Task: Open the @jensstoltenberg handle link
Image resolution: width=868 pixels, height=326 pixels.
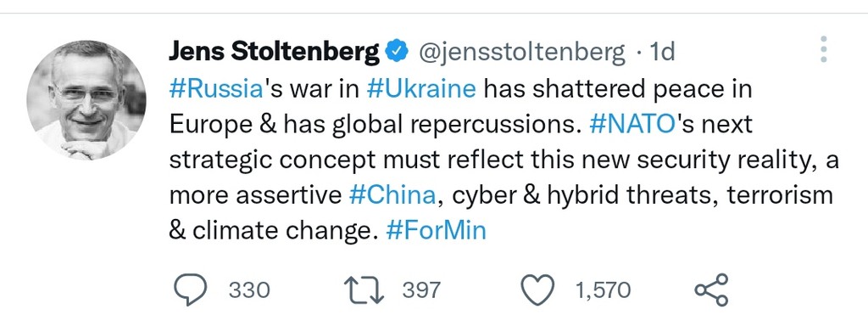Action: pos(521,53)
